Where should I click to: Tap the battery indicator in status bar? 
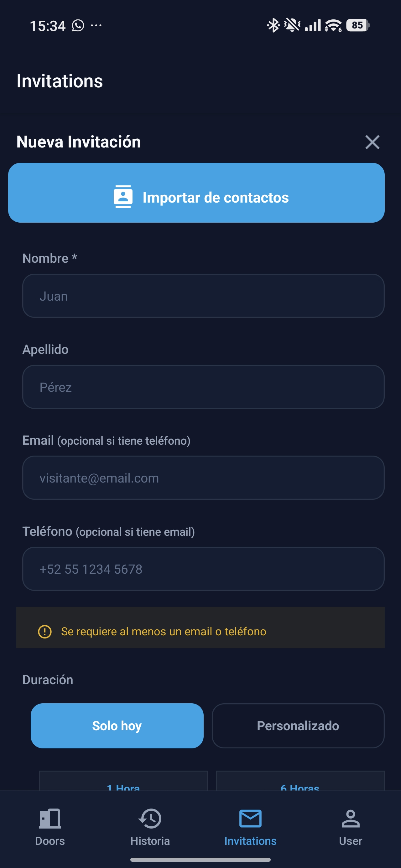pyautogui.click(x=357, y=25)
